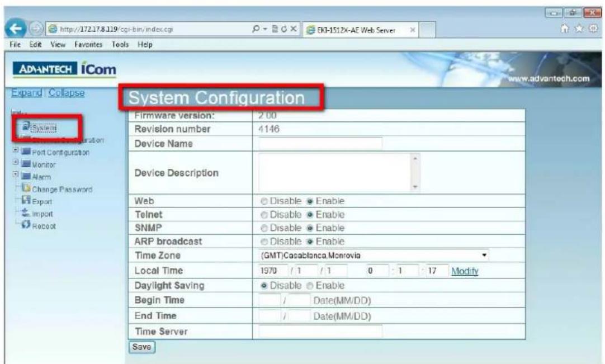The height and width of the screenshot is (364, 605).
Task: Click the browser address bar URL
Action: coord(116,29)
